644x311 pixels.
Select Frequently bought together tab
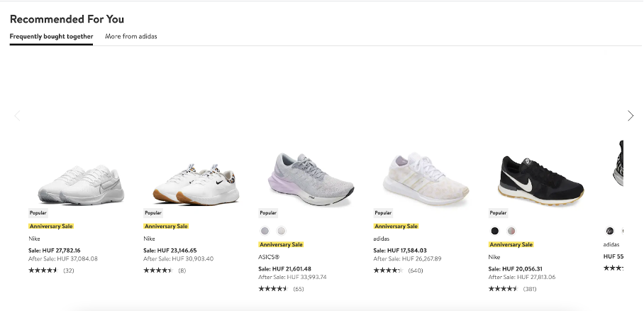pos(51,36)
